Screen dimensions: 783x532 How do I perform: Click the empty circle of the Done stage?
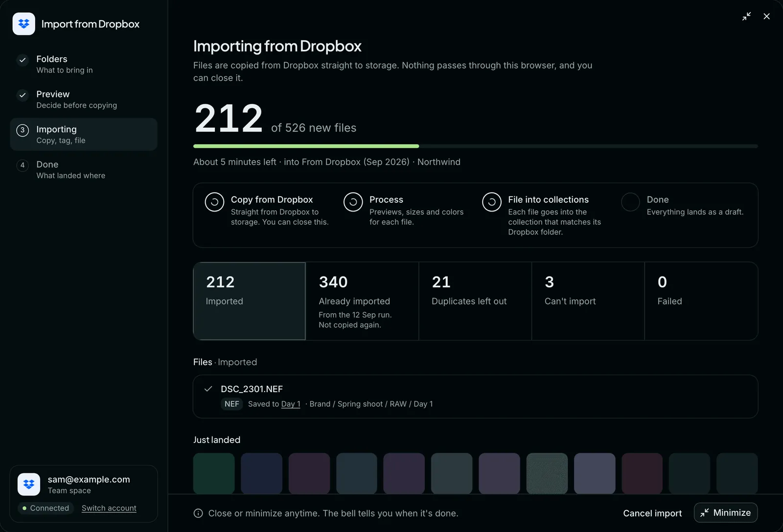click(x=630, y=202)
